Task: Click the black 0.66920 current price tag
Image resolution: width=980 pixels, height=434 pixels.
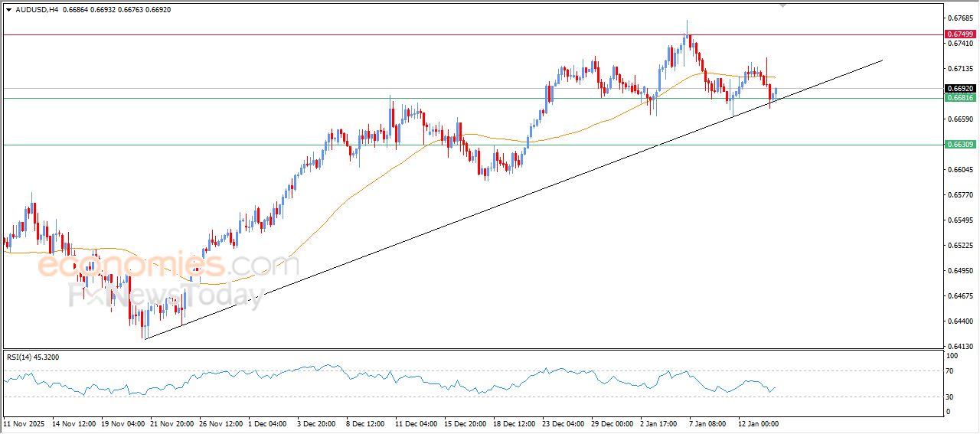Action: tap(960, 89)
